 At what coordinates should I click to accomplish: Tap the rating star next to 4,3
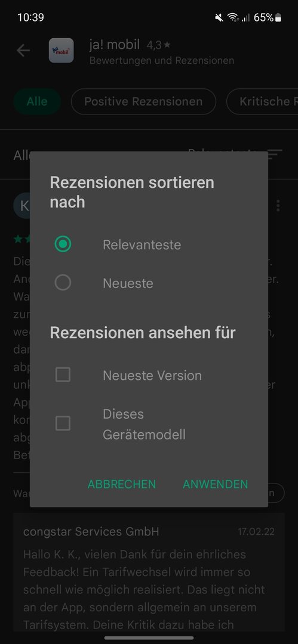point(167,45)
